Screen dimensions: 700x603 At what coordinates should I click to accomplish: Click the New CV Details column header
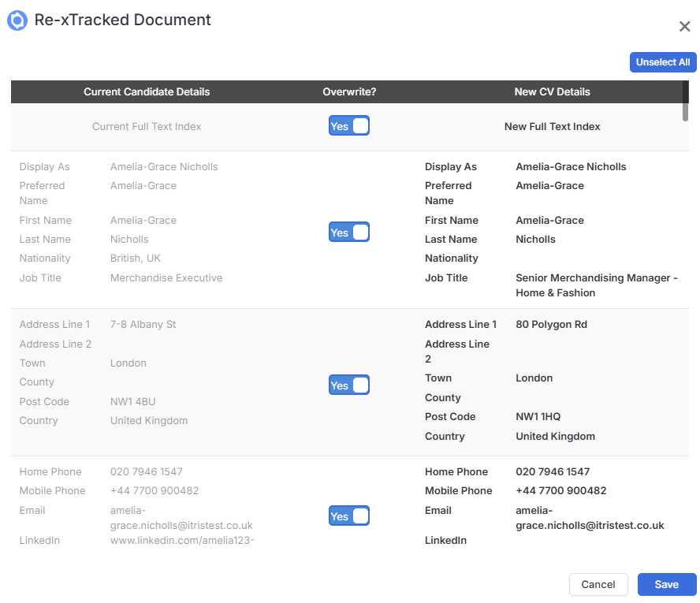click(552, 92)
